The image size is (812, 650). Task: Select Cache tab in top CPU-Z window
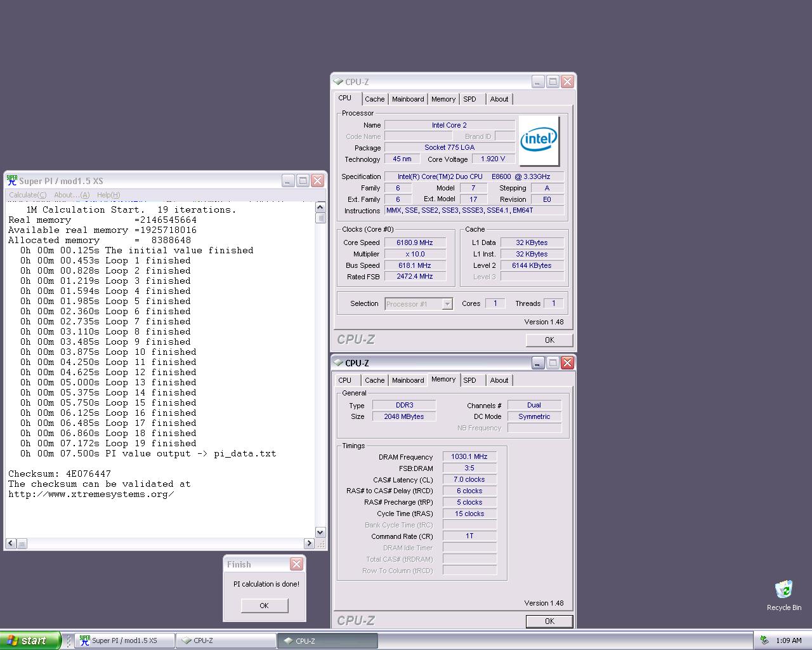click(374, 99)
